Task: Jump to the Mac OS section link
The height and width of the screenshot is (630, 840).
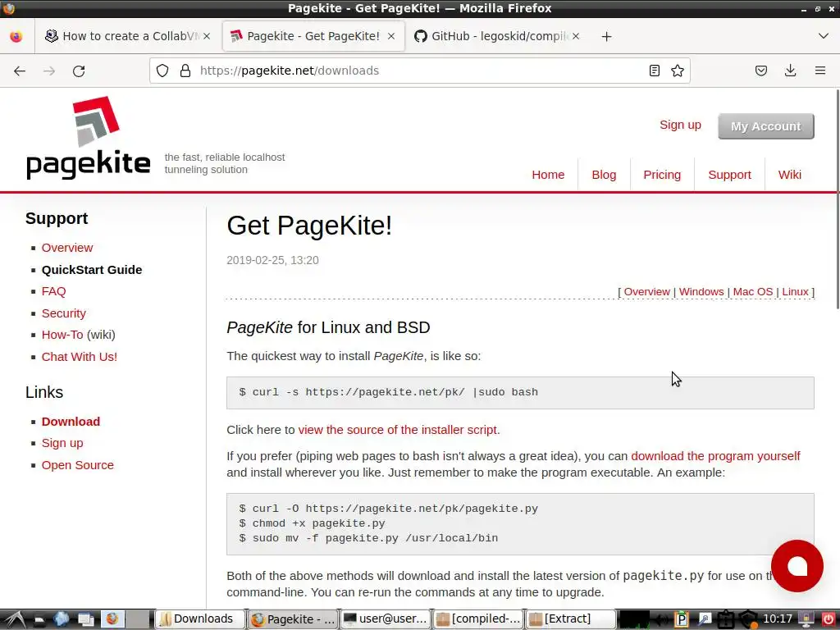Action: pyautogui.click(x=753, y=292)
